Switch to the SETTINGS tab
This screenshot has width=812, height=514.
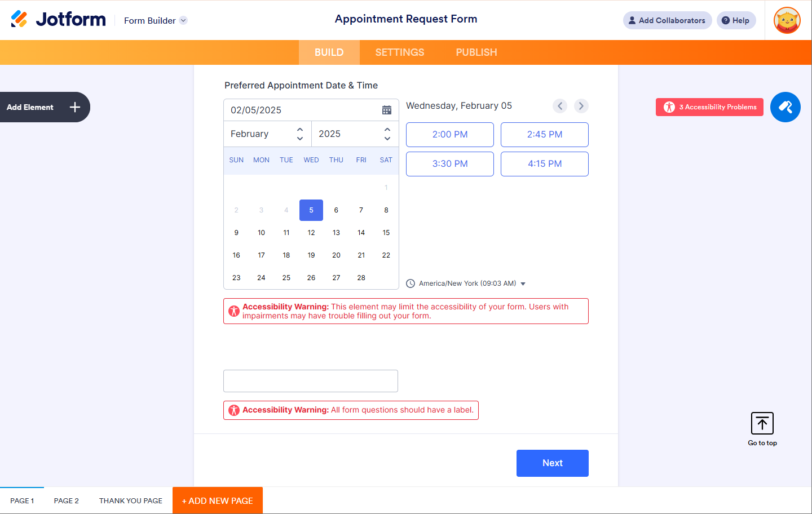point(400,52)
